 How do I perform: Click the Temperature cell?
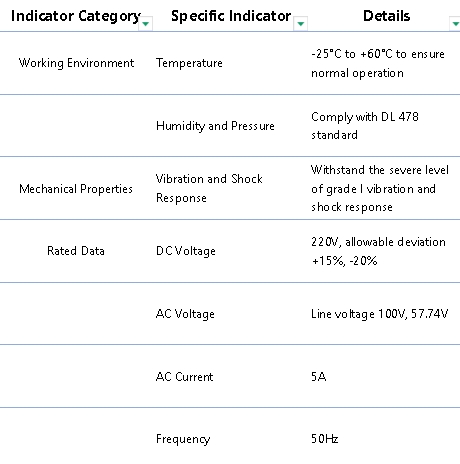point(231,63)
